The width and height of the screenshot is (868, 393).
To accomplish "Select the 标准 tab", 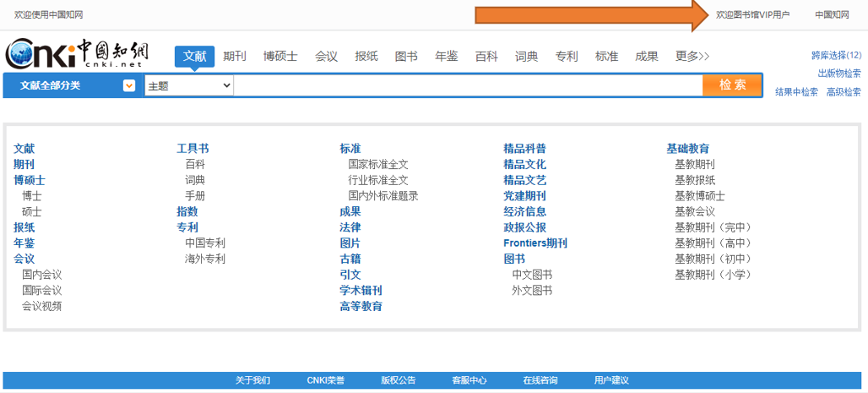I will pos(607,56).
